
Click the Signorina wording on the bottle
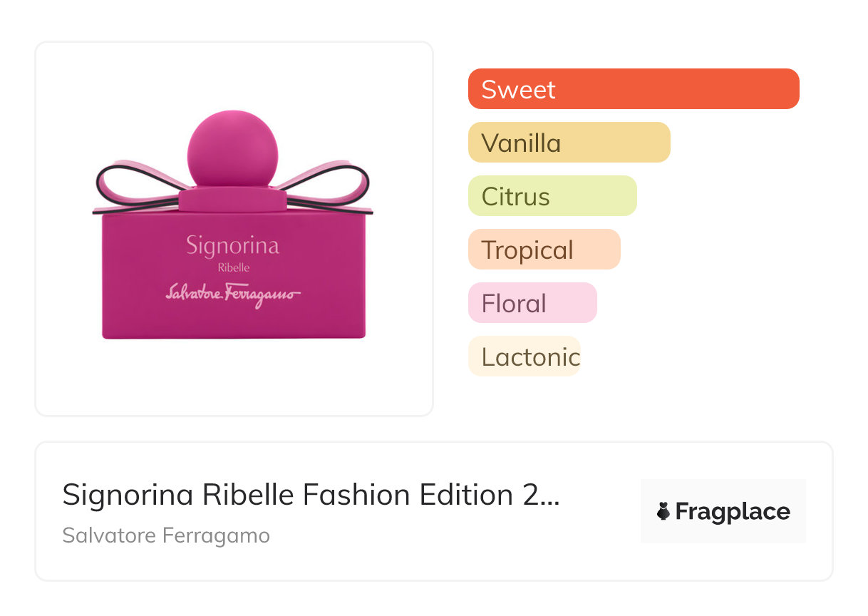(232, 247)
